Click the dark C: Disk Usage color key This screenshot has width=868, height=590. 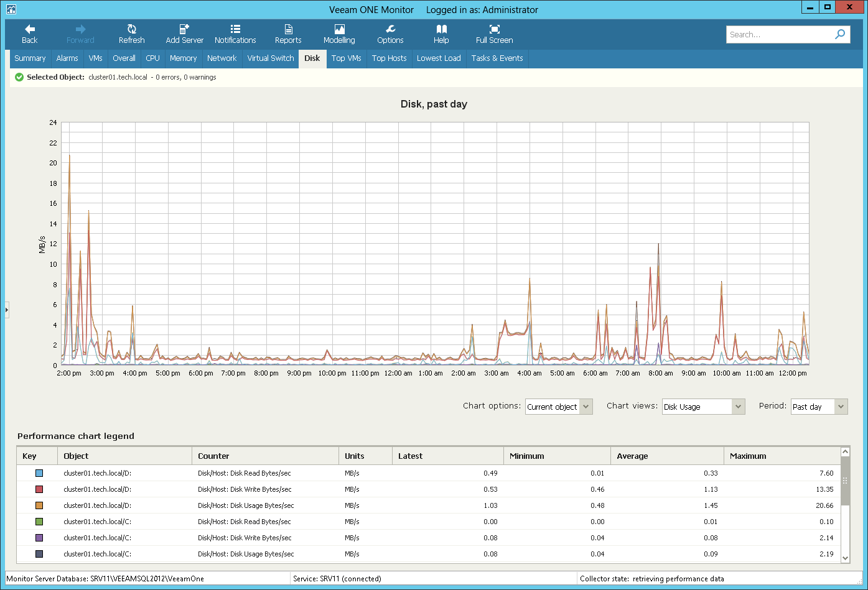[39, 554]
